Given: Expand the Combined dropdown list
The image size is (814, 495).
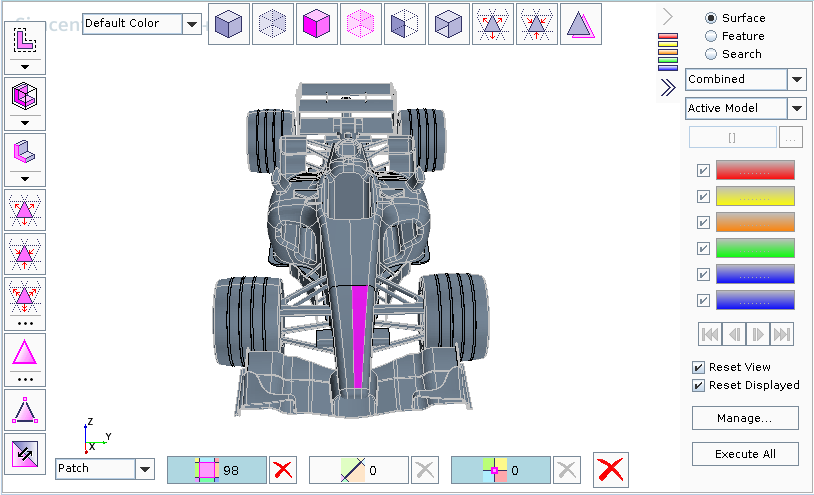Looking at the screenshot, I should tap(797, 79).
